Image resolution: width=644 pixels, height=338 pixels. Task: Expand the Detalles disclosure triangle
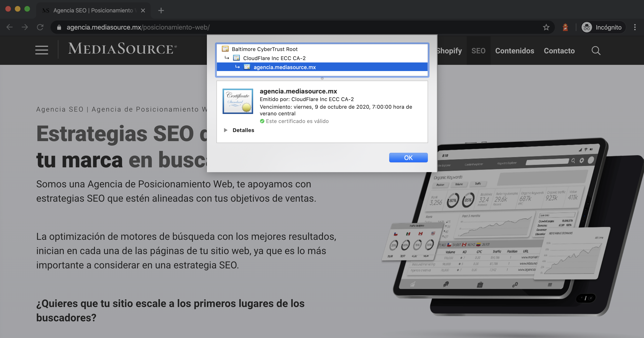(x=225, y=130)
